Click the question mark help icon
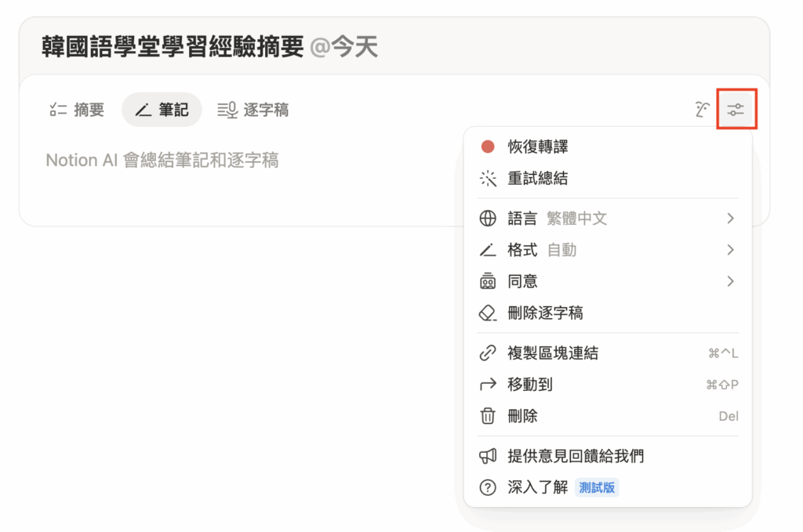 488,487
